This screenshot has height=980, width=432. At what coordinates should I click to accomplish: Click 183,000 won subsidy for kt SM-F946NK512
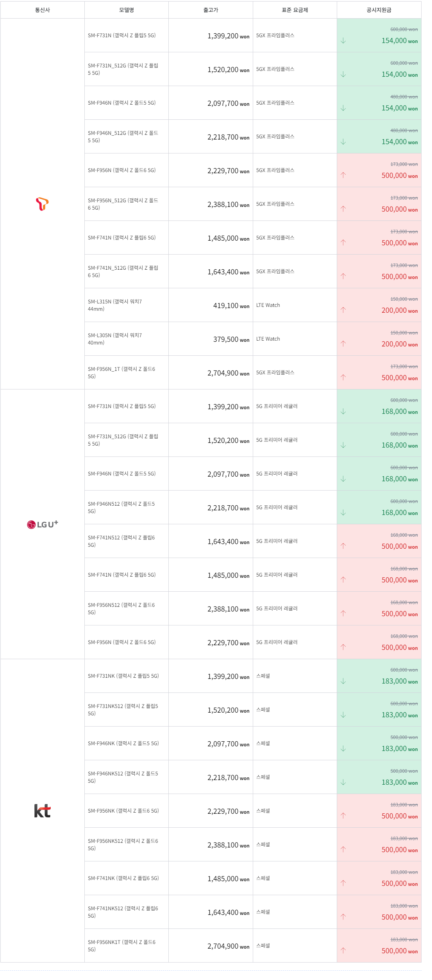[399, 782]
